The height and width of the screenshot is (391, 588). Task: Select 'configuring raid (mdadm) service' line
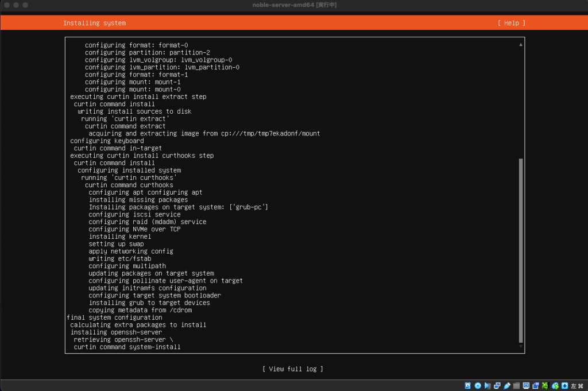point(148,222)
